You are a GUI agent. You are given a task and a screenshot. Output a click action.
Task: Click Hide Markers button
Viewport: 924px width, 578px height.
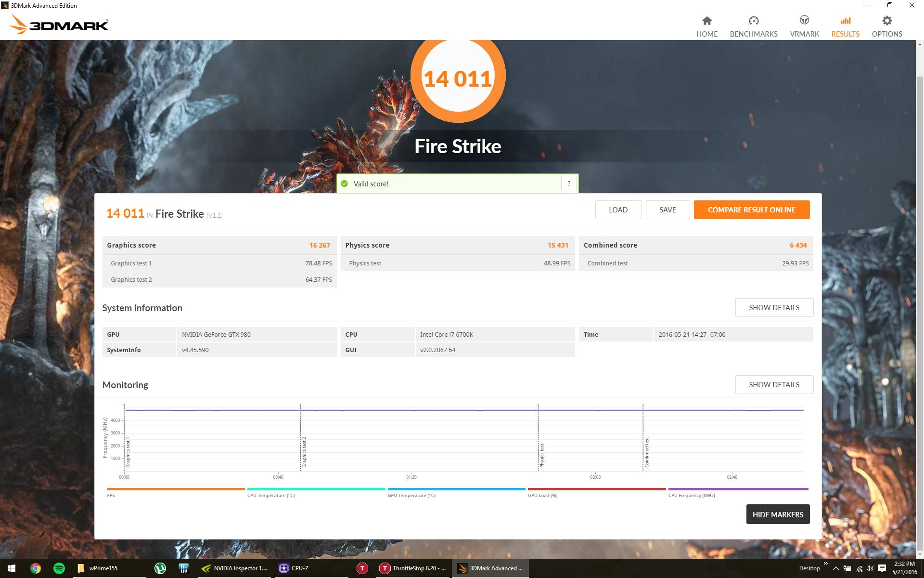[x=778, y=514]
